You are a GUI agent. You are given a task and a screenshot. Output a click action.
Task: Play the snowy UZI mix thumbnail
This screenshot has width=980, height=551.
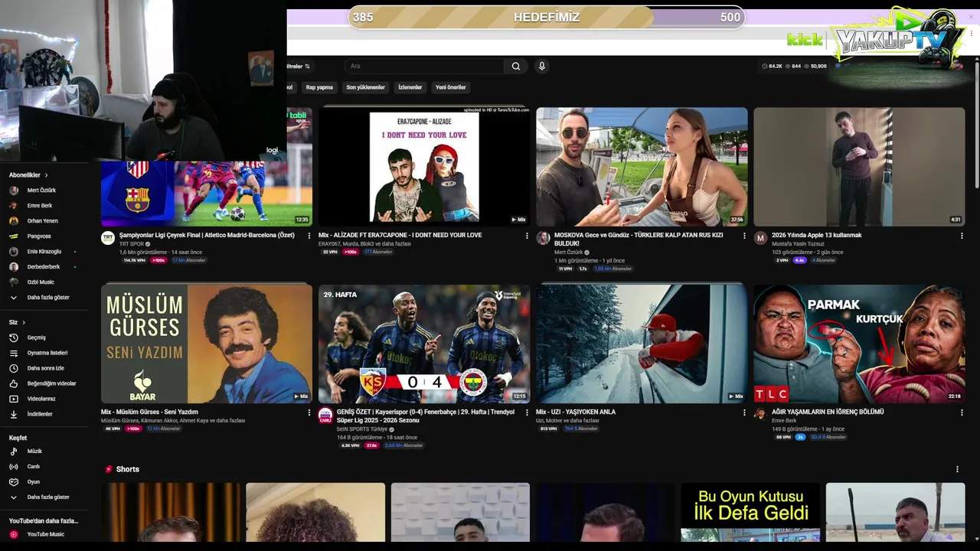(x=642, y=344)
